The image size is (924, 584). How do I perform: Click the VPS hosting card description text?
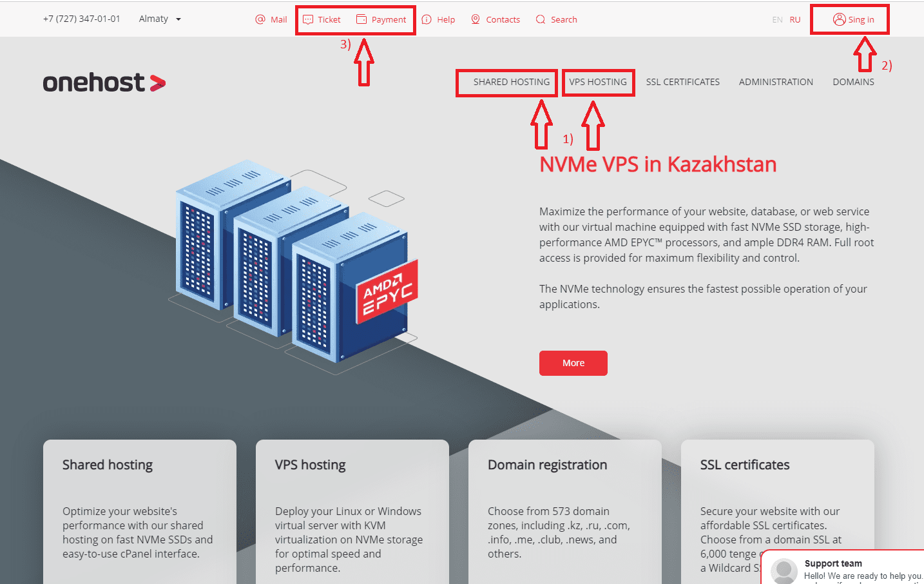[349, 540]
